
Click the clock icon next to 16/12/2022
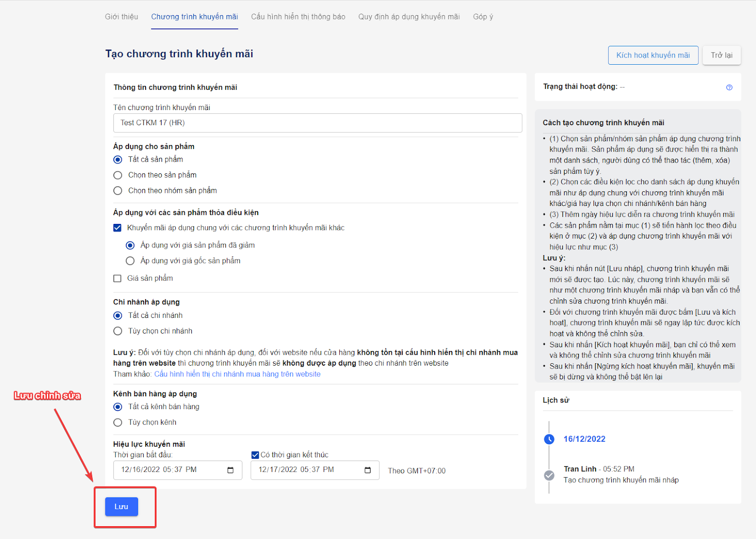549,439
